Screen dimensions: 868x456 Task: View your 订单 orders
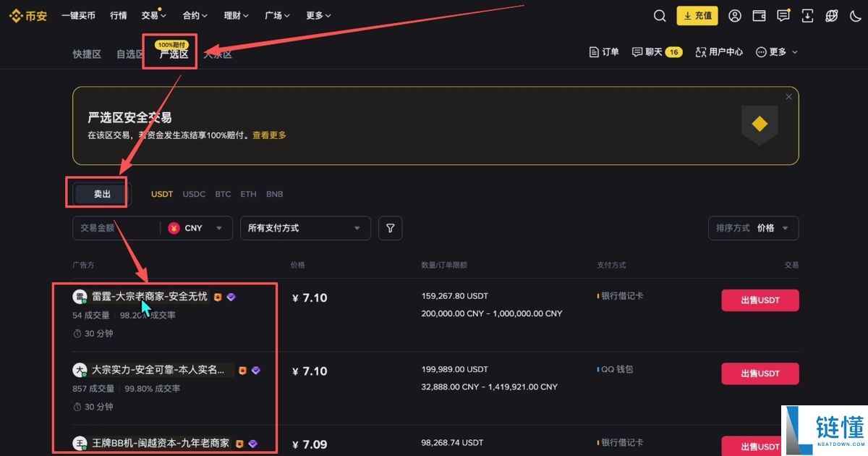tap(604, 51)
